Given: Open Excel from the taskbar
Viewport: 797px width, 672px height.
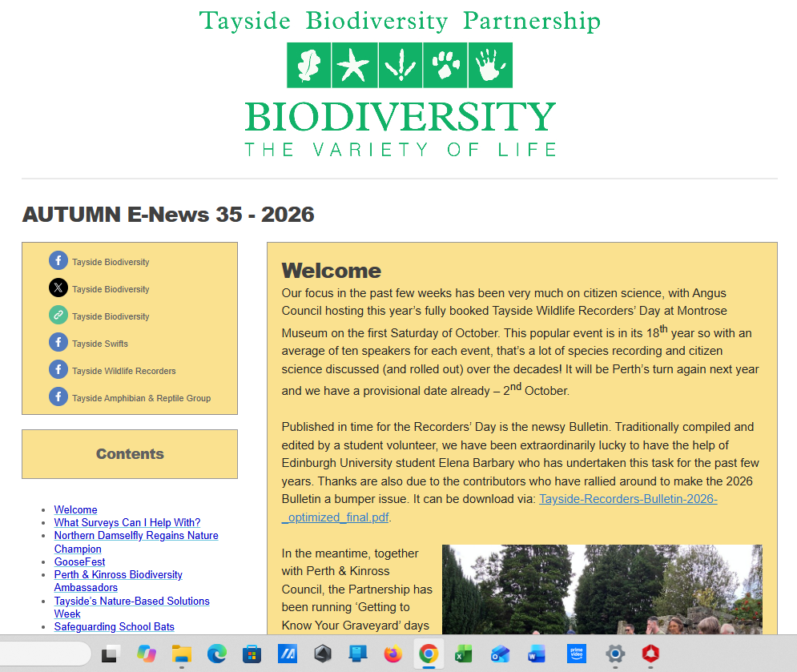Looking at the screenshot, I should point(464,654).
